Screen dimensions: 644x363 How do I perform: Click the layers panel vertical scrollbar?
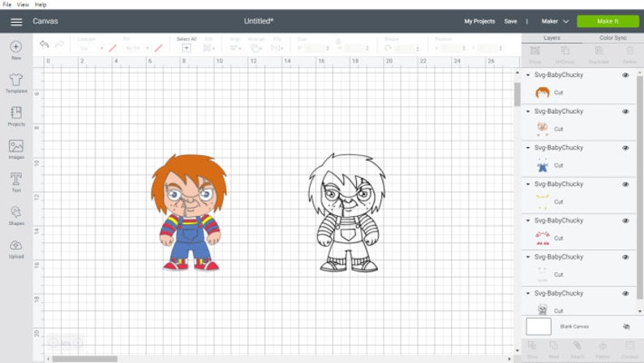(x=639, y=187)
